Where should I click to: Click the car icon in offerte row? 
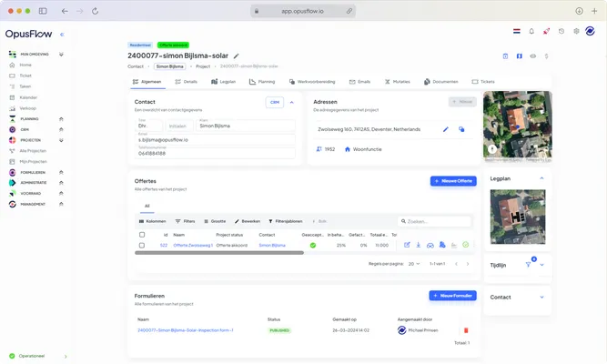(x=430, y=245)
